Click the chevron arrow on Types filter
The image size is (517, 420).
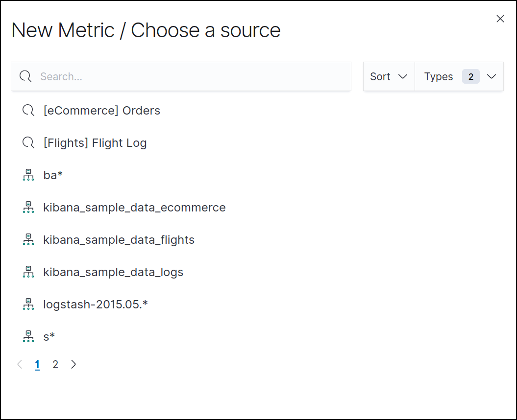click(x=492, y=76)
